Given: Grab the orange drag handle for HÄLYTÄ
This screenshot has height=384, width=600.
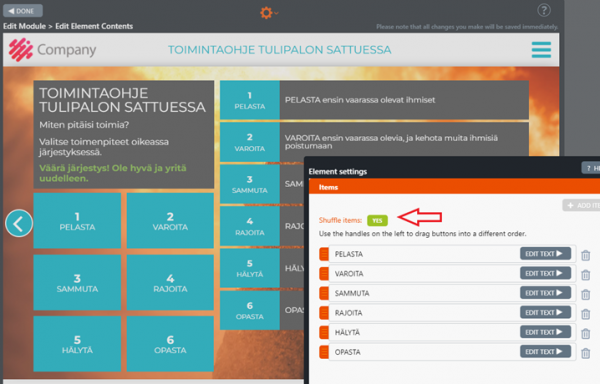Looking at the screenshot, I should tap(324, 332).
